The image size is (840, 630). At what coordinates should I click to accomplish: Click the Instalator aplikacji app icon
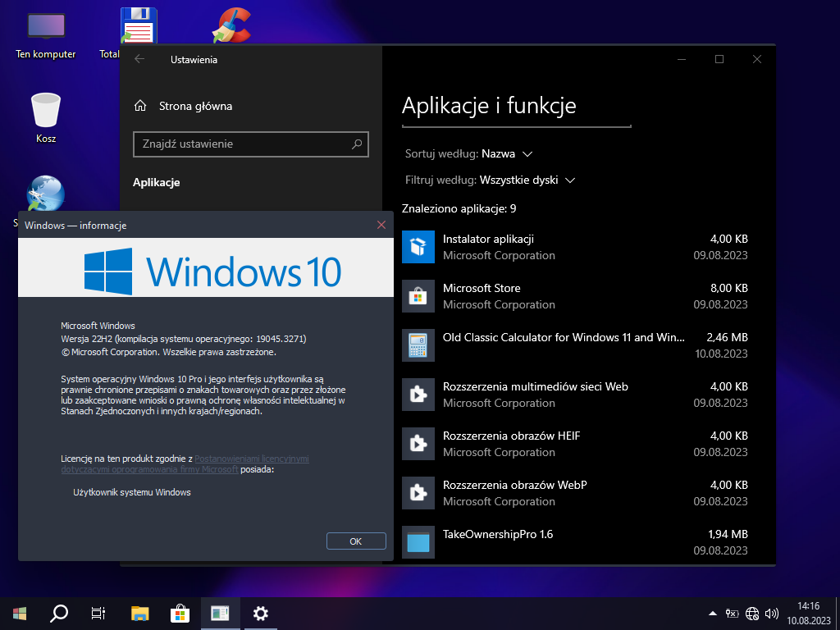[418, 247]
